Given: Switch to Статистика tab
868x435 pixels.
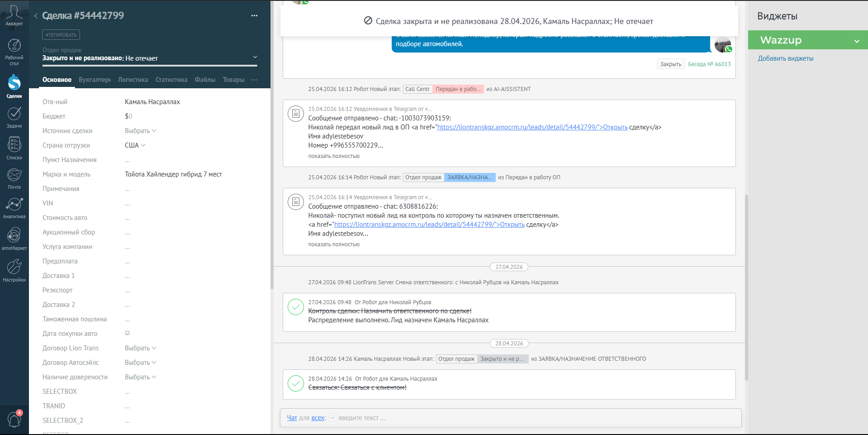Looking at the screenshot, I should click(171, 80).
